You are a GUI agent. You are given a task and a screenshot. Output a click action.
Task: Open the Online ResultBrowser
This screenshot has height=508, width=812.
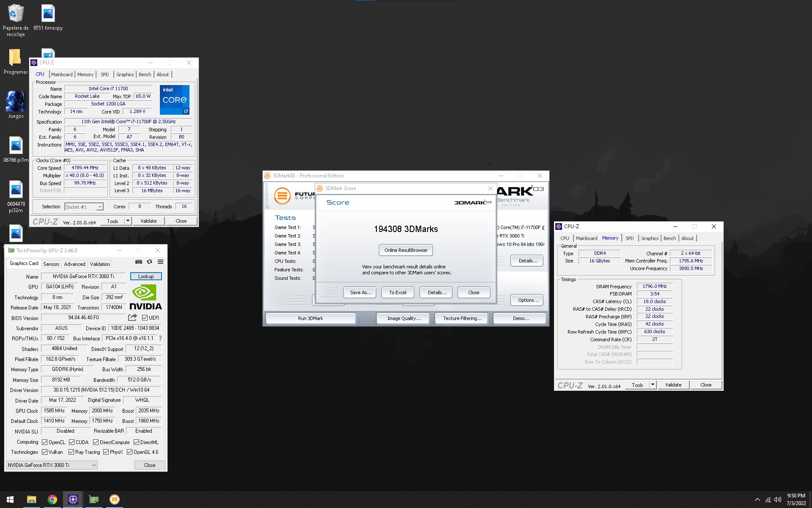tap(406, 250)
